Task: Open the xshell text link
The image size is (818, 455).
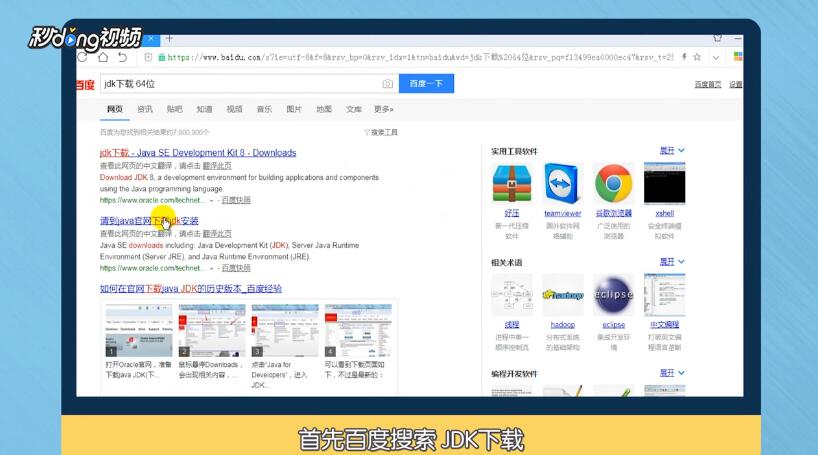Action: [x=665, y=213]
